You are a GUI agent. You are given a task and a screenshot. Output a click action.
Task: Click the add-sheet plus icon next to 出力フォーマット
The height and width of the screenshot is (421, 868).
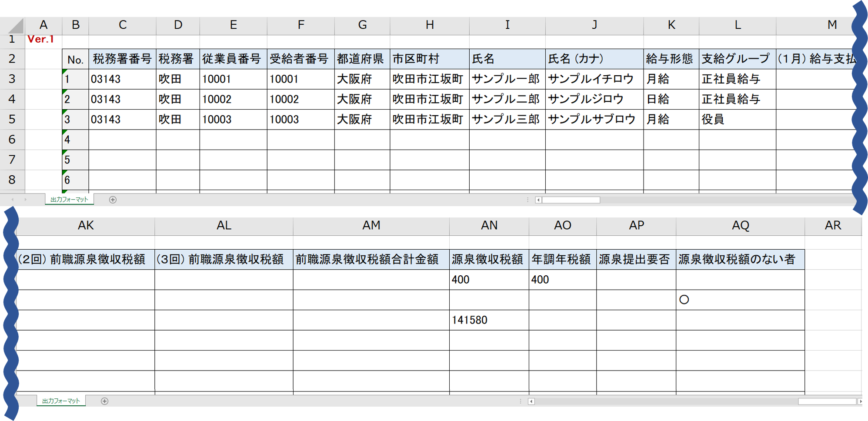coord(112,199)
